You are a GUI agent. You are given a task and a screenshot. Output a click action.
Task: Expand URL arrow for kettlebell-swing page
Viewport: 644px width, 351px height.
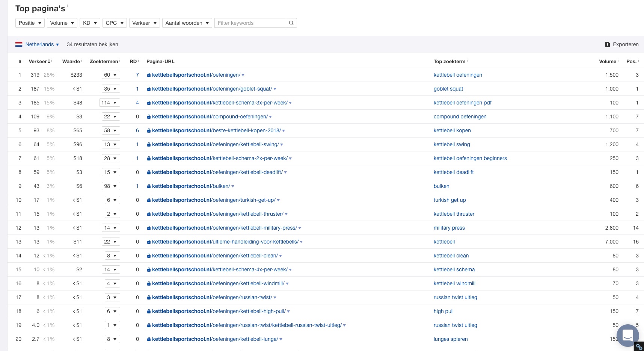(282, 145)
